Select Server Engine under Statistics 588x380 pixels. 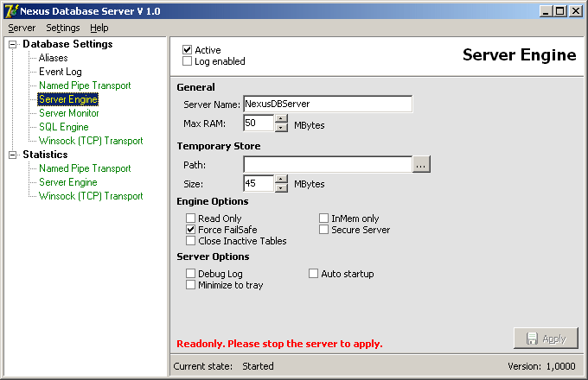[x=67, y=182]
